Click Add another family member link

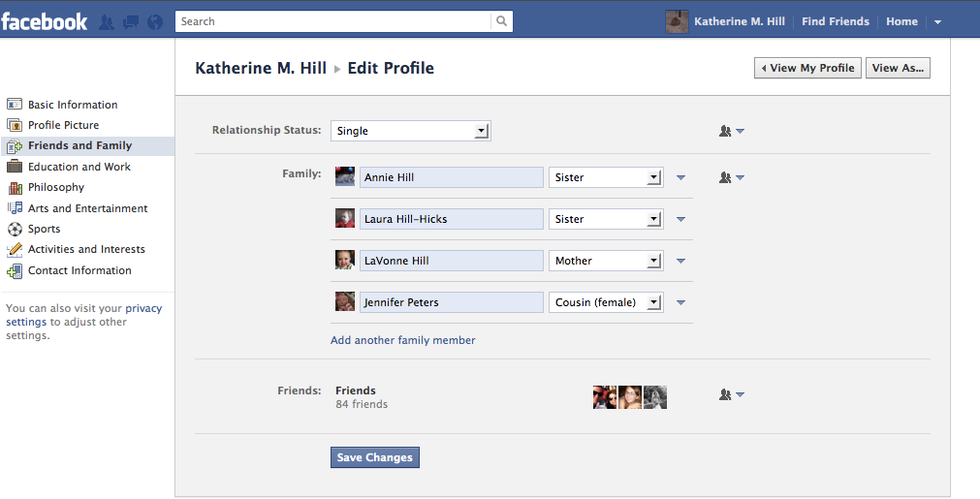tap(403, 340)
